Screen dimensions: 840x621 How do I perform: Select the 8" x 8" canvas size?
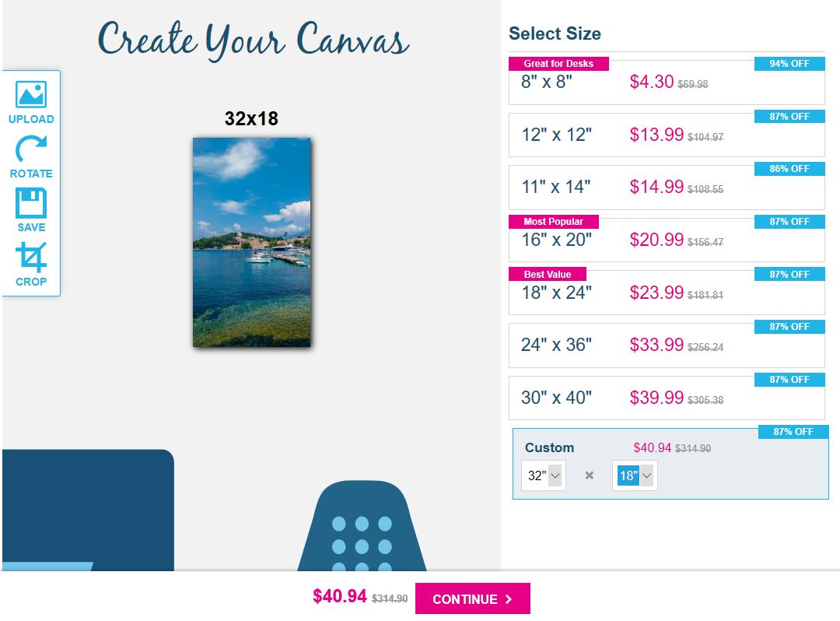pos(667,82)
